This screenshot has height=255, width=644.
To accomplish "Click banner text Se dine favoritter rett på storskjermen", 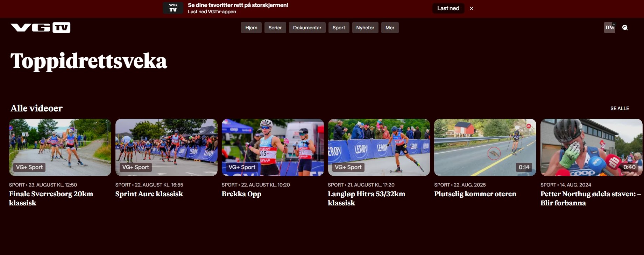I will (x=238, y=5).
